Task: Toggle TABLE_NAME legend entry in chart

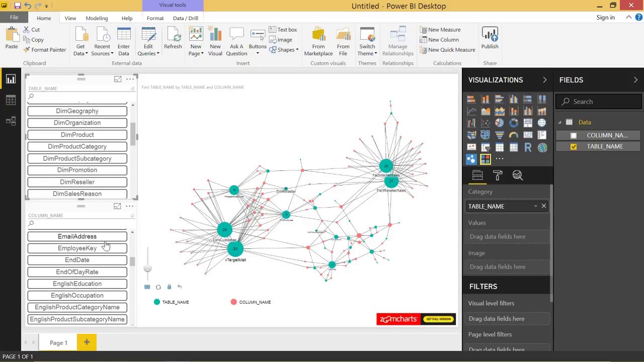Action: tap(171, 302)
